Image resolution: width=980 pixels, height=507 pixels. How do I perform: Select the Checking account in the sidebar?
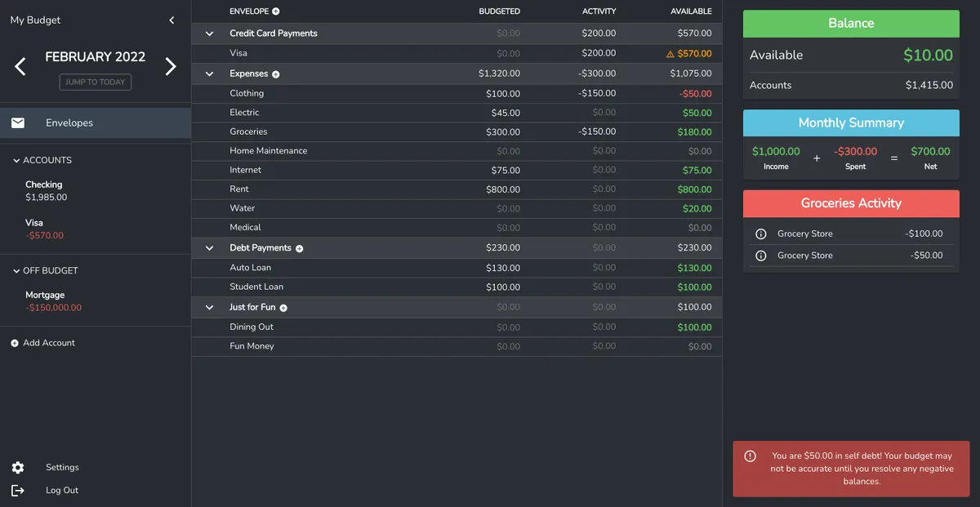[43, 190]
